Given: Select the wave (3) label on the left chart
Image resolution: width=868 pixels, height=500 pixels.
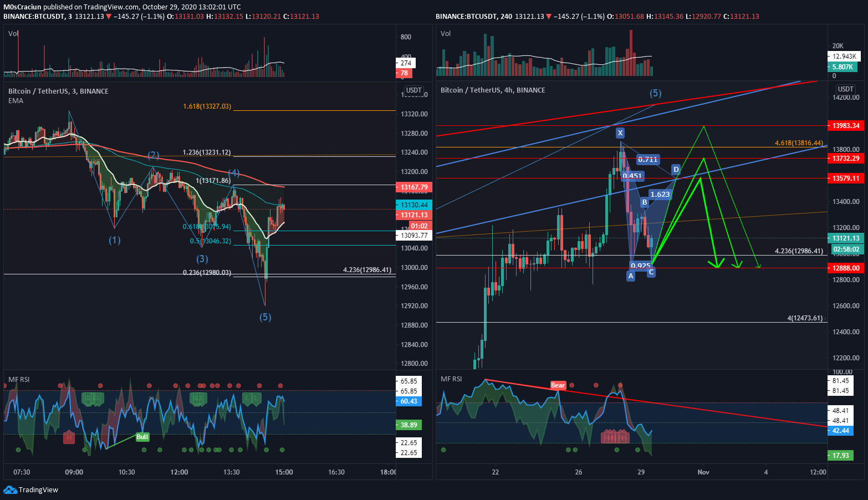Looking at the screenshot, I should [x=202, y=259].
